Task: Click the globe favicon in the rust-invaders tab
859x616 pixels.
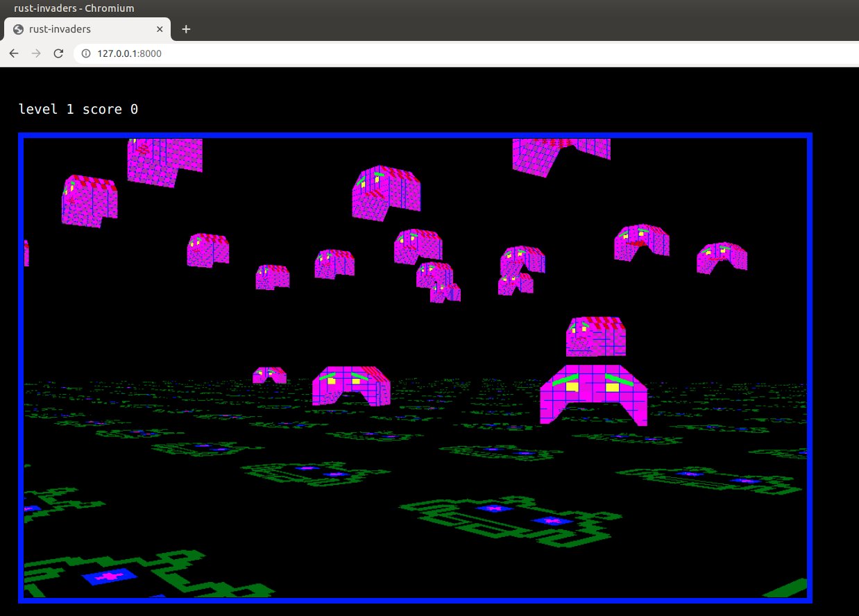Action: 19,29
